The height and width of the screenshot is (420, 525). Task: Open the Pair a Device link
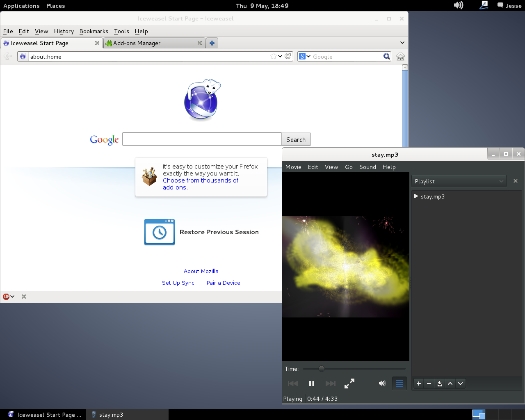coord(224,283)
